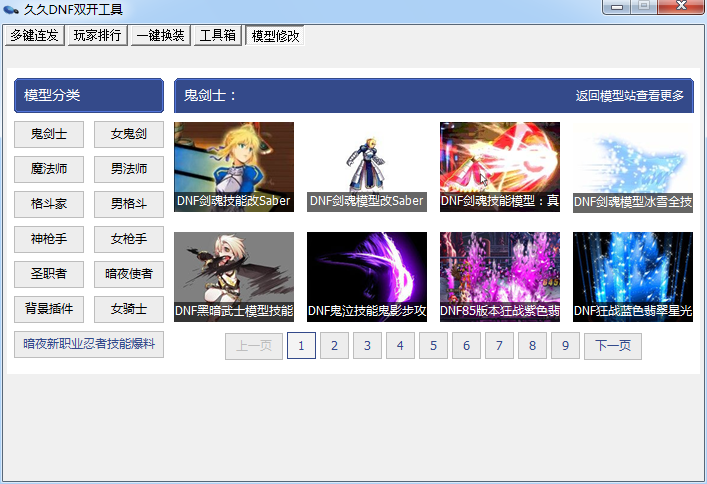Viewport: 707px width, 484px height.
Task: Open the 一键换装 tab
Action: pos(161,35)
